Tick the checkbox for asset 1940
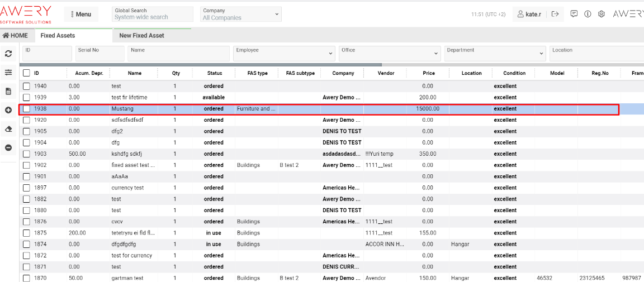Viewport: 644px width, 282px height. (x=26, y=86)
